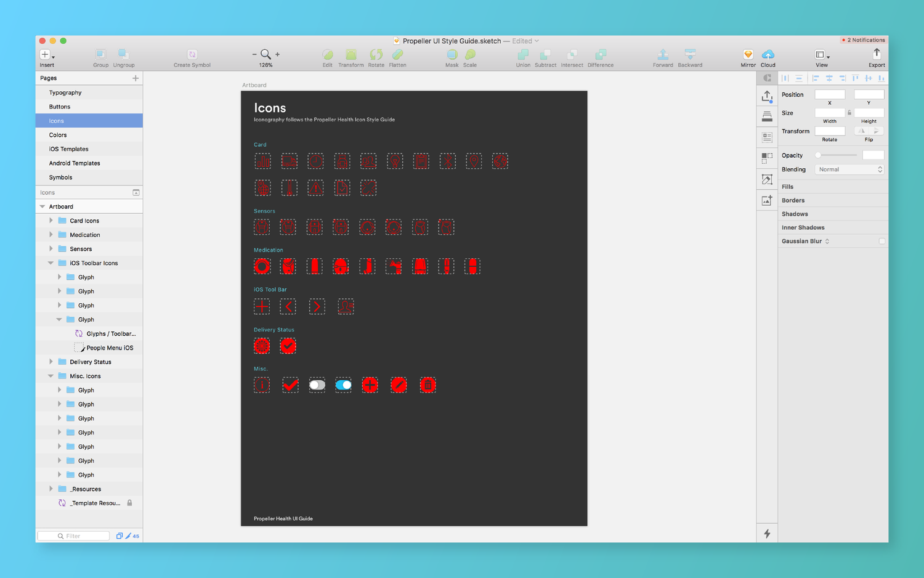Image resolution: width=924 pixels, height=578 pixels.
Task: Click the Rotate transform field
Action: pos(830,131)
